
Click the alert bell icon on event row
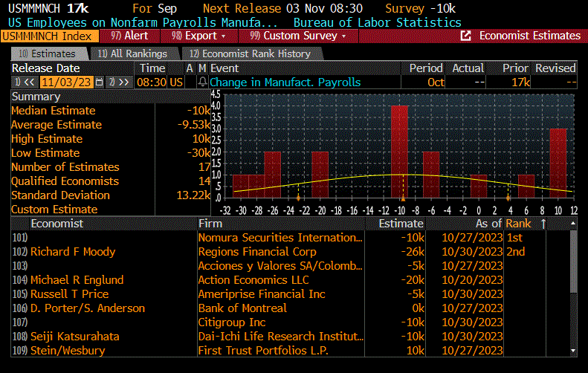(202, 82)
